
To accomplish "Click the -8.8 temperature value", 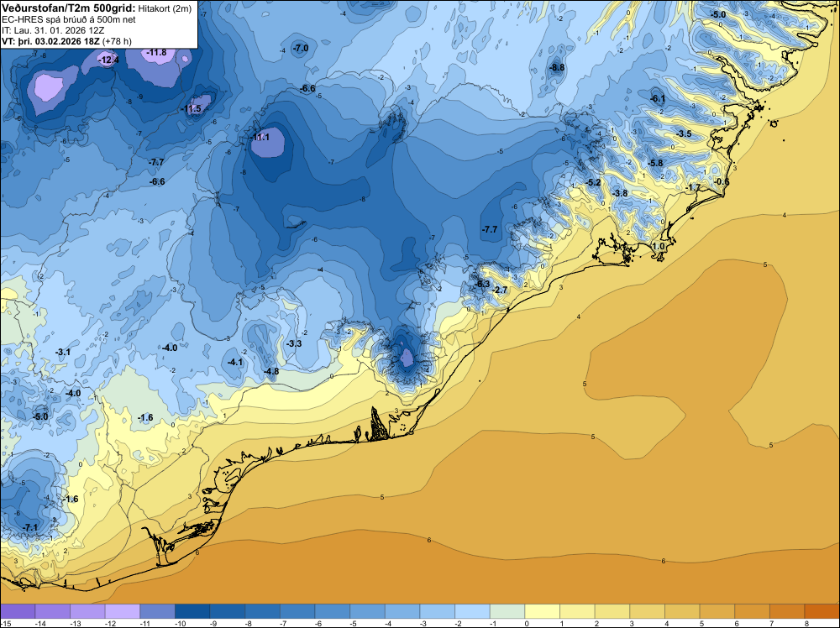I will 557,67.
